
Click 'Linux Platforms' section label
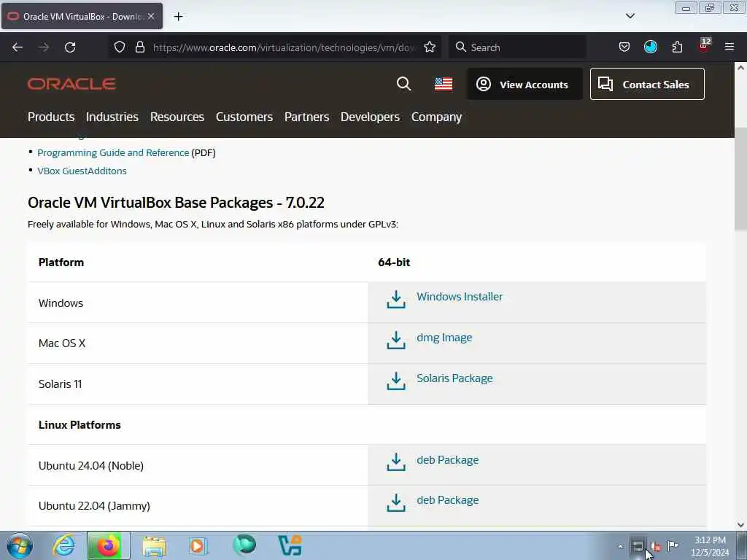(x=80, y=425)
